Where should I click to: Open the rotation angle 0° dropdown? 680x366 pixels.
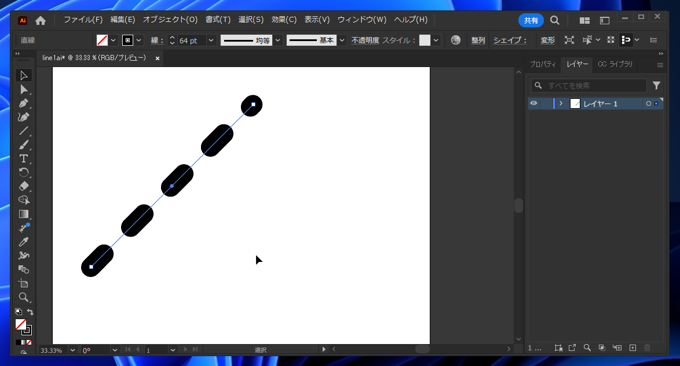(114, 350)
